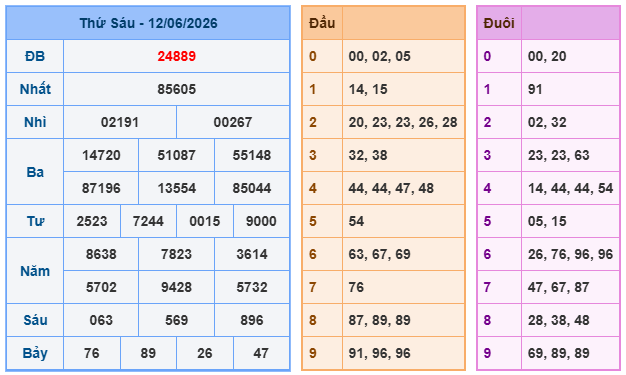This screenshot has height=375, width=626.
Task: Select seventh prize number 26
Action: pyautogui.click(x=205, y=353)
